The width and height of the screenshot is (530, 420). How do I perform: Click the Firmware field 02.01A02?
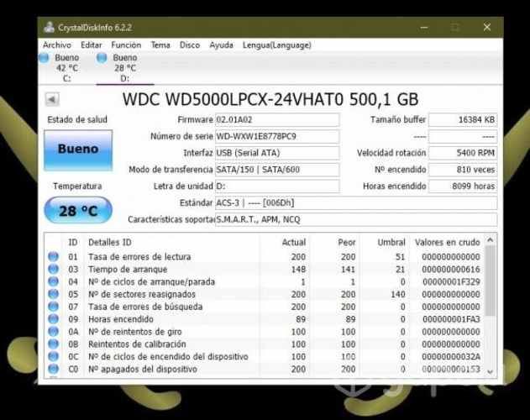(277, 120)
